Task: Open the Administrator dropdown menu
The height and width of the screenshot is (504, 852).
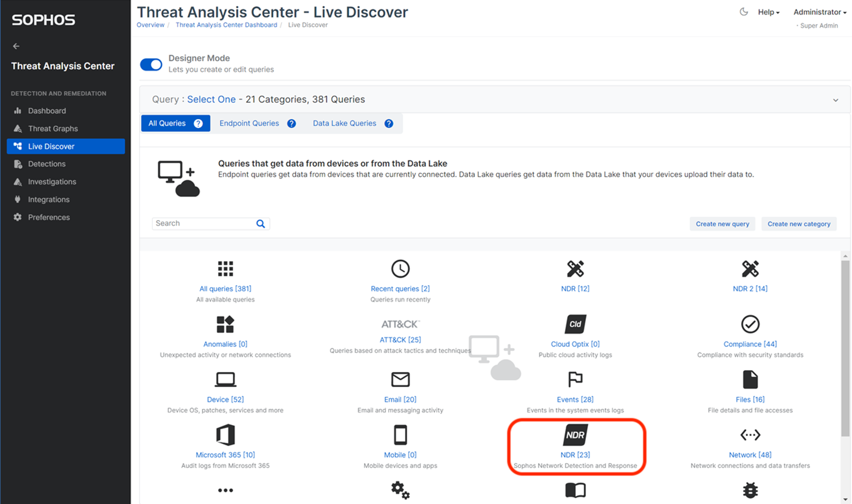Action: click(x=820, y=12)
